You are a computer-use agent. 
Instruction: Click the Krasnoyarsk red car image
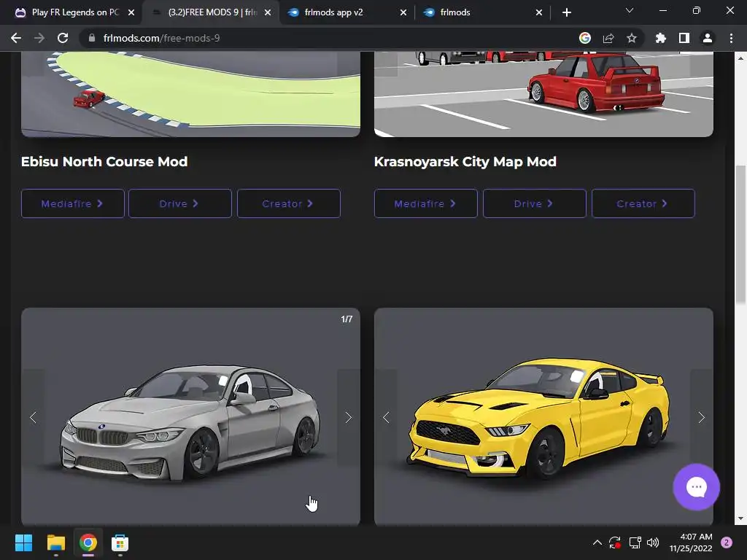pyautogui.click(x=543, y=94)
